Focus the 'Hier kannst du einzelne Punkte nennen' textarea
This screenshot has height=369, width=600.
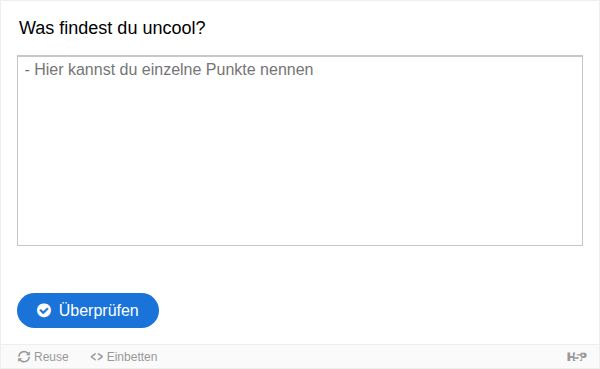[x=300, y=150]
